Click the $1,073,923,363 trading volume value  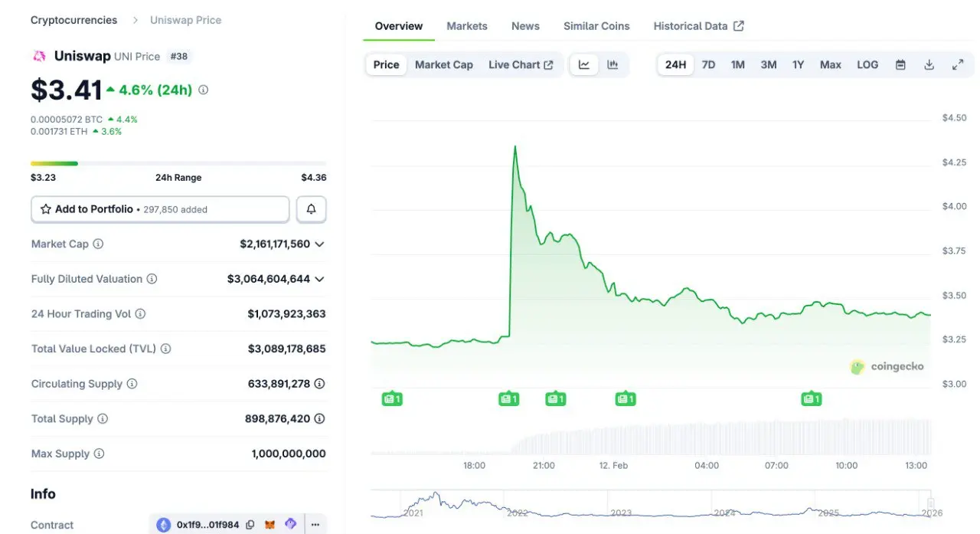point(286,313)
